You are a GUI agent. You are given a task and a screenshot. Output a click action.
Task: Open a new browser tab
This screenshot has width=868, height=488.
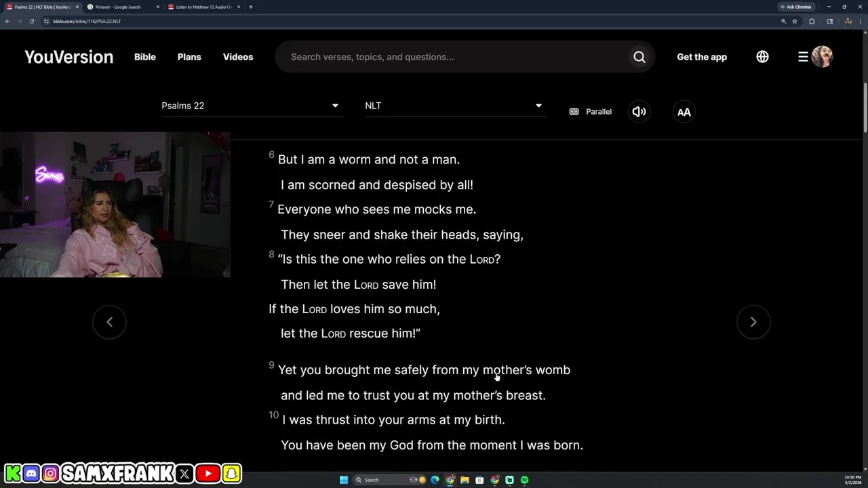pyautogui.click(x=251, y=7)
